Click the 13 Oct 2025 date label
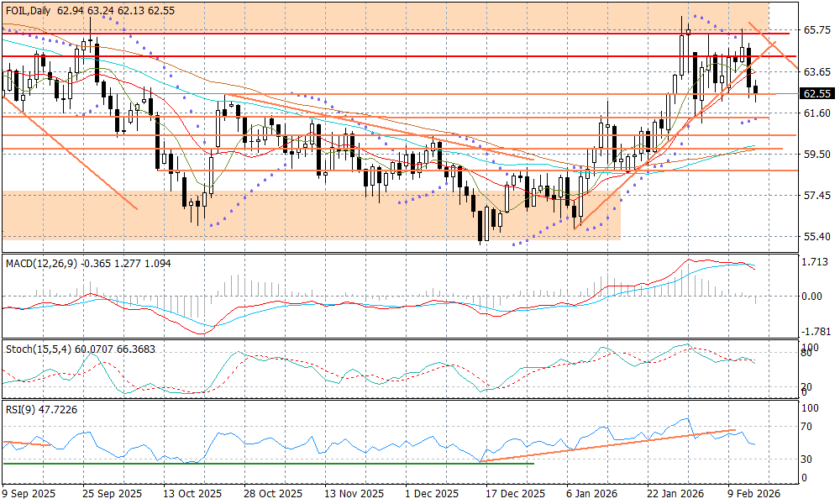Viewport: 840px width, 504px height. click(192, 494)
